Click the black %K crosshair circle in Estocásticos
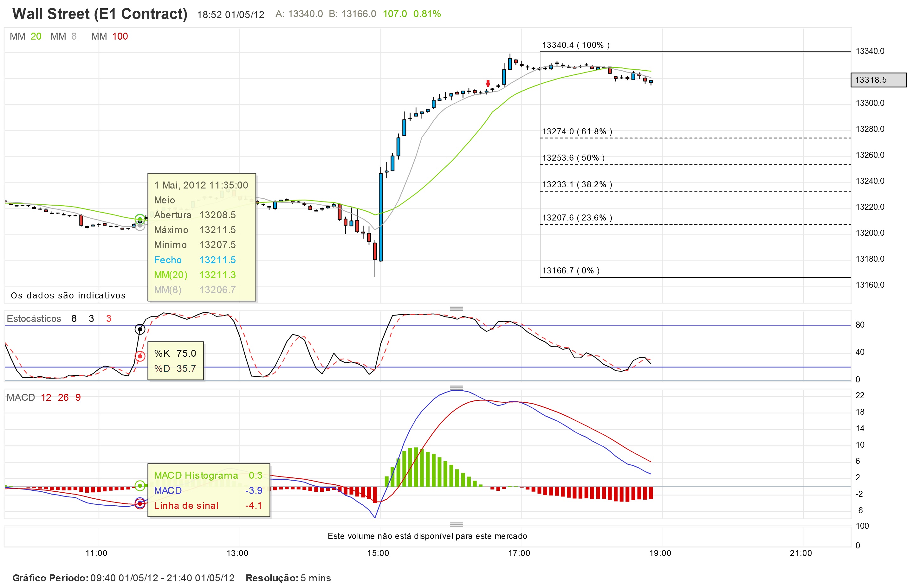This screenshot has height=588, width=913. [140, 329]
